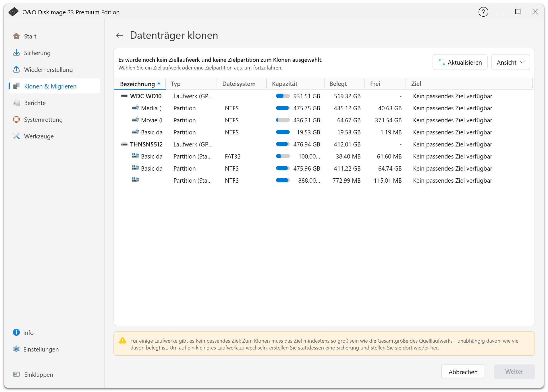Image resolution: width=548 pixels, height=392 pixels.
Task: Click the Movie partition icon
Action: click(135, 120)
